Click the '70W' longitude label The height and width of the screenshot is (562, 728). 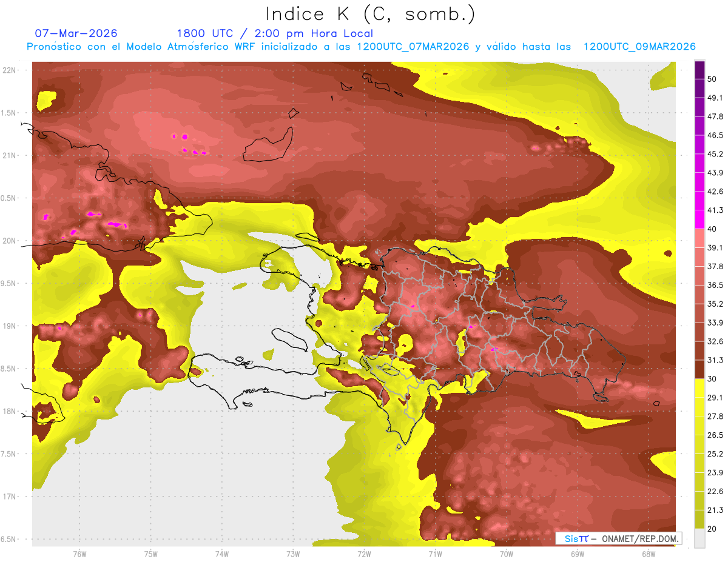pos(507,554)
